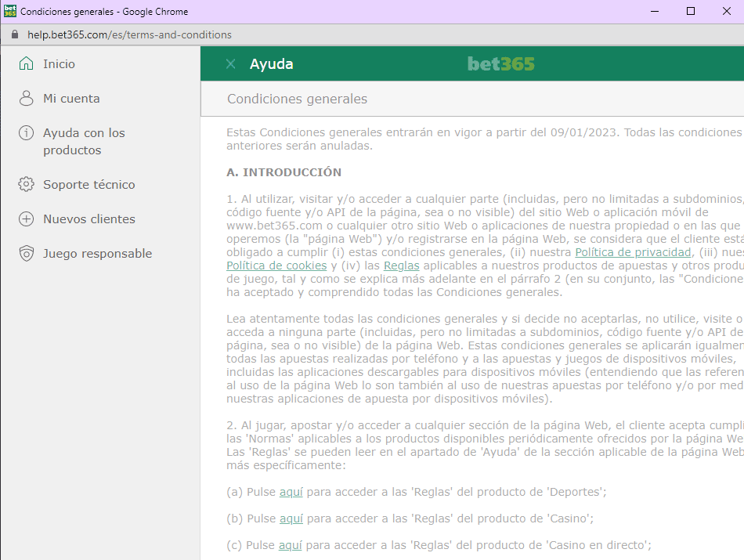Click 'aquí' for Deportes rules
744x560 pixels.
coord(291,492)
